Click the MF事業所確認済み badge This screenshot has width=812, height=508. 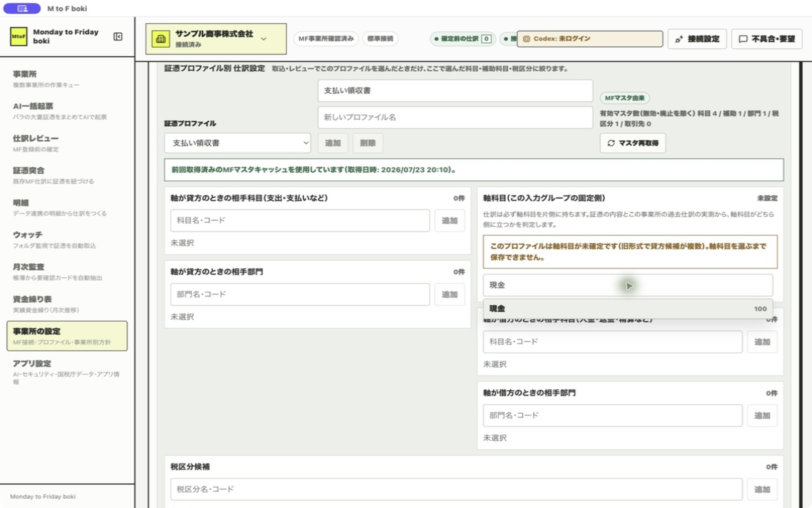click(326, 39)
